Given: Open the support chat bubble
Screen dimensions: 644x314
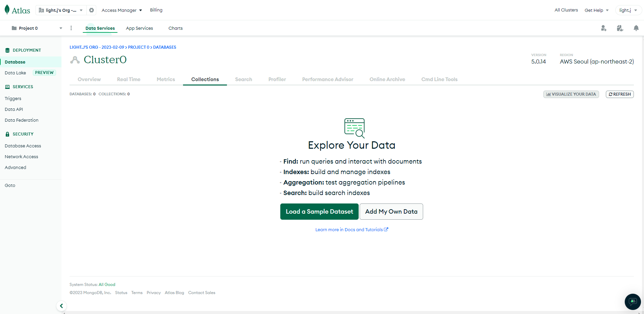Looking at the screenshot, I should coord(633,301).
